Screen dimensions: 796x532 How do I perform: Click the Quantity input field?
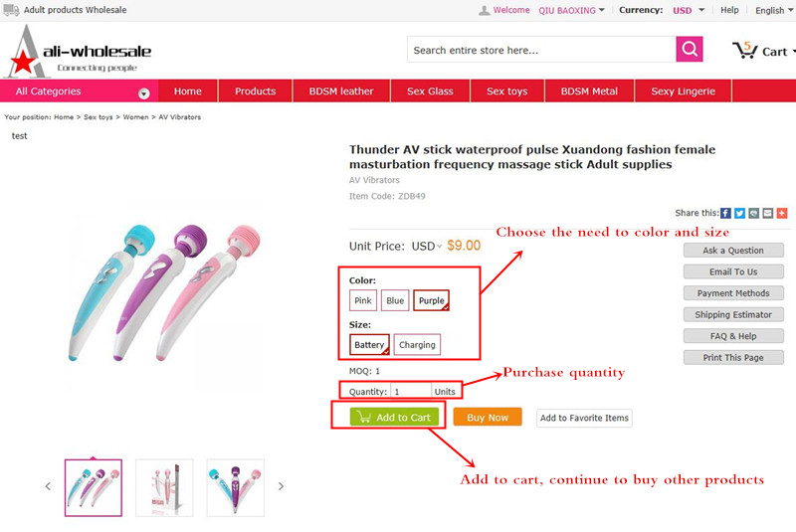(x=411, y=392)
